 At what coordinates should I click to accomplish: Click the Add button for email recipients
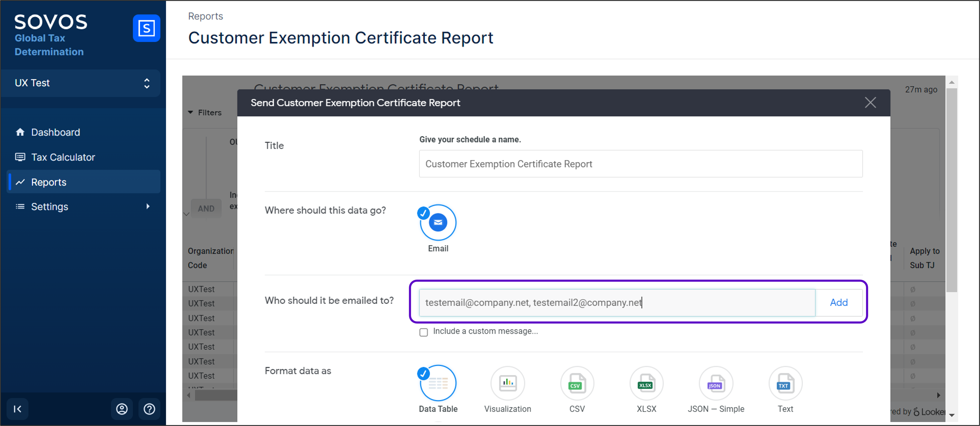click(839, 302)
